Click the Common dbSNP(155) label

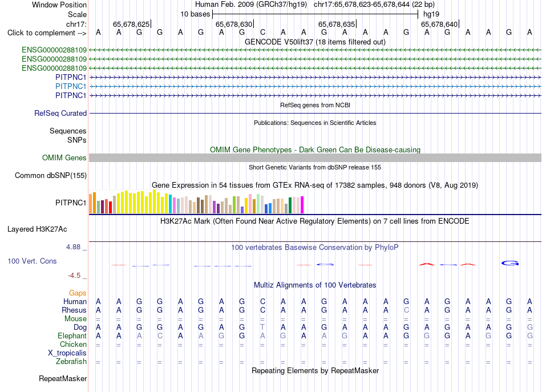(50, 175)
